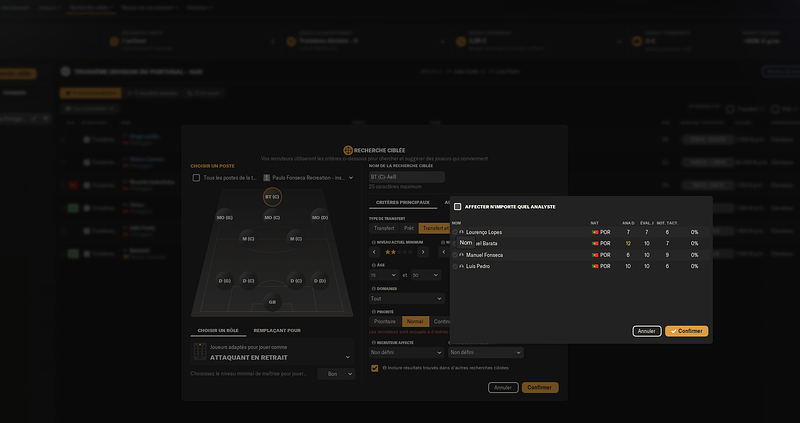Click the globe icon next to Recherche ciblée
Image resolution: width=800 pixels, height=423 pixels.
click(348, 151)
